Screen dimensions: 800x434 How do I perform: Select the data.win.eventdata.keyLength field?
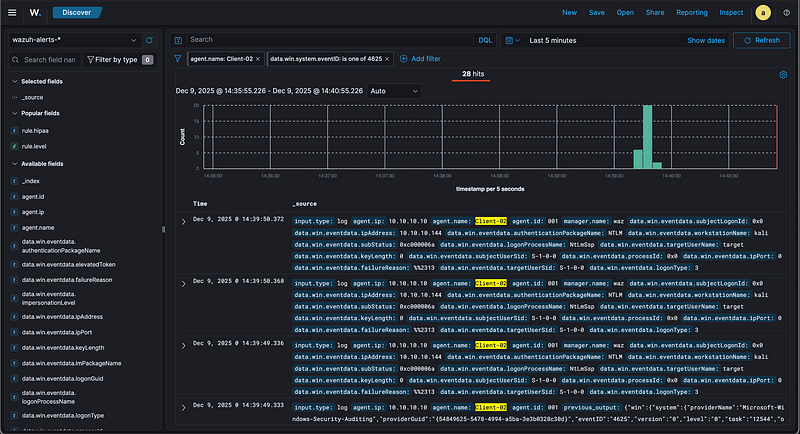point(63,348)
